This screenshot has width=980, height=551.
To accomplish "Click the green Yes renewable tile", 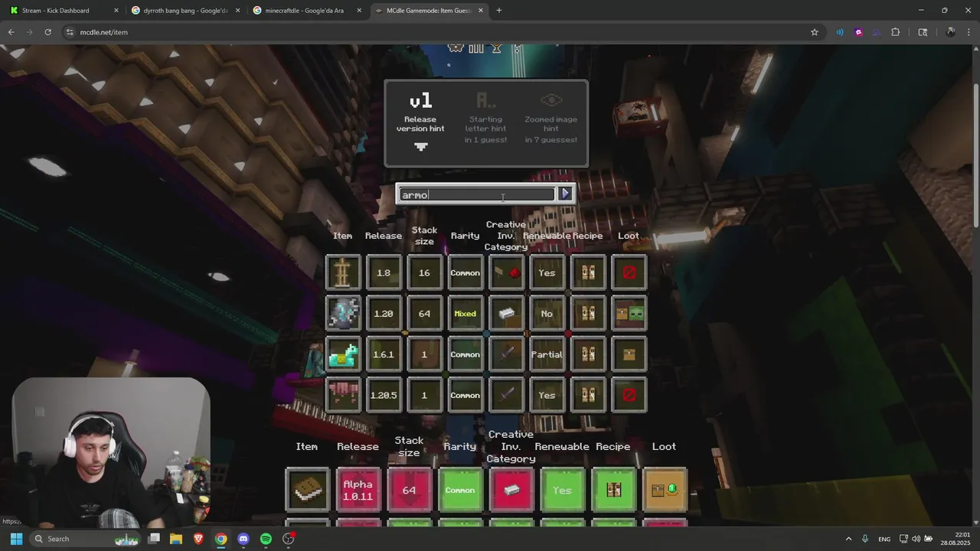I will 562,490.
